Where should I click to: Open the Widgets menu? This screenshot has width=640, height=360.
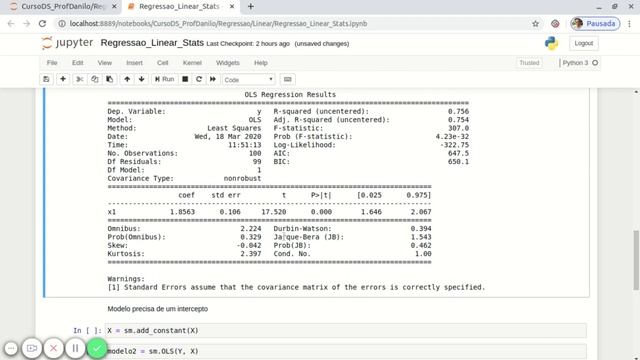tap(228, 63)
